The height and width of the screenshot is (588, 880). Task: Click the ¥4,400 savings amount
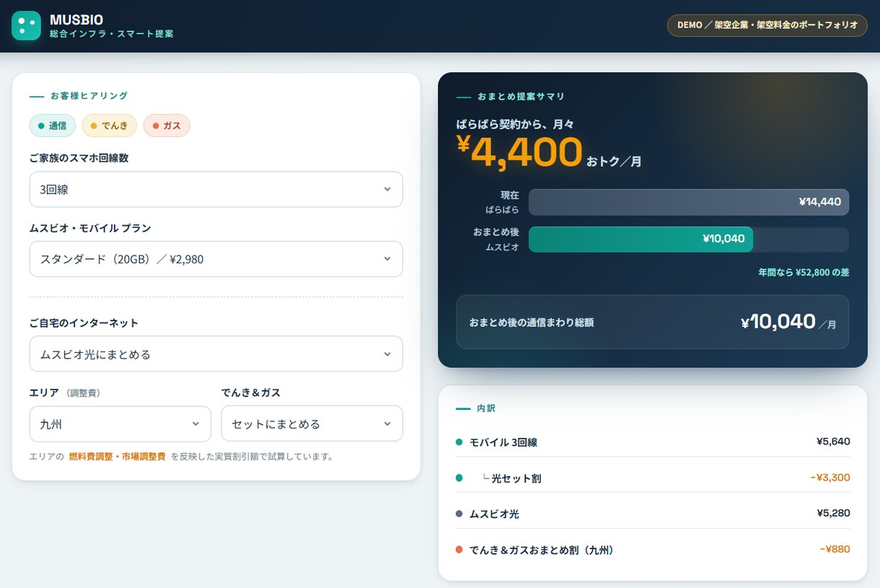(520, 152)
